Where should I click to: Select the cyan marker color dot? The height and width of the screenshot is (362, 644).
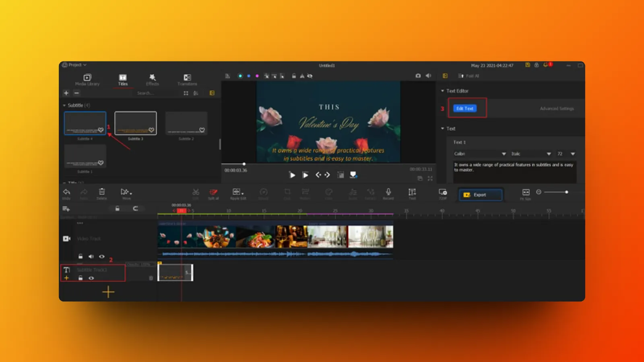pos(240,76)
